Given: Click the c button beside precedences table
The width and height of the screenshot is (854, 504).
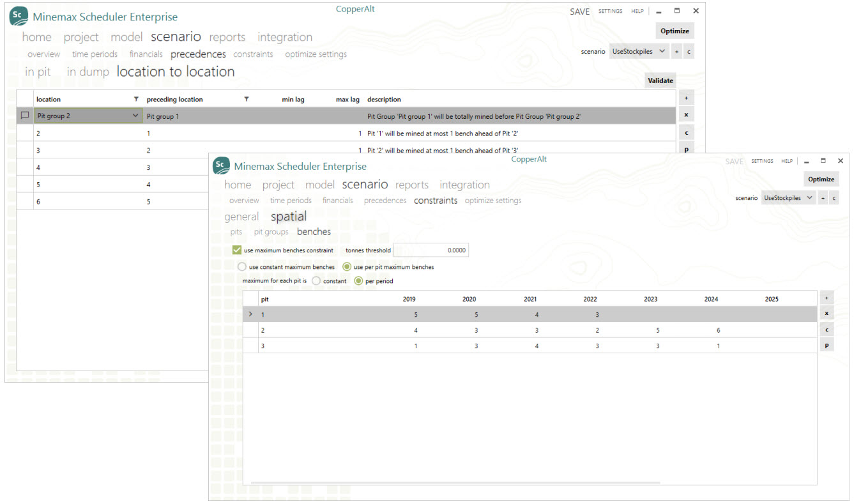Looking at the screenshot, I should click(x=686, y=133).
